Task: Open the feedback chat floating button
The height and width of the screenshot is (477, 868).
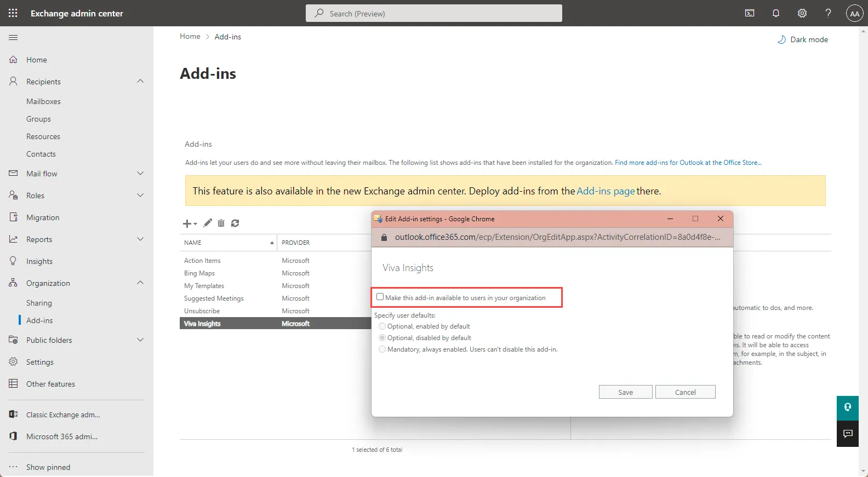Action: click(x=848, y=434)
